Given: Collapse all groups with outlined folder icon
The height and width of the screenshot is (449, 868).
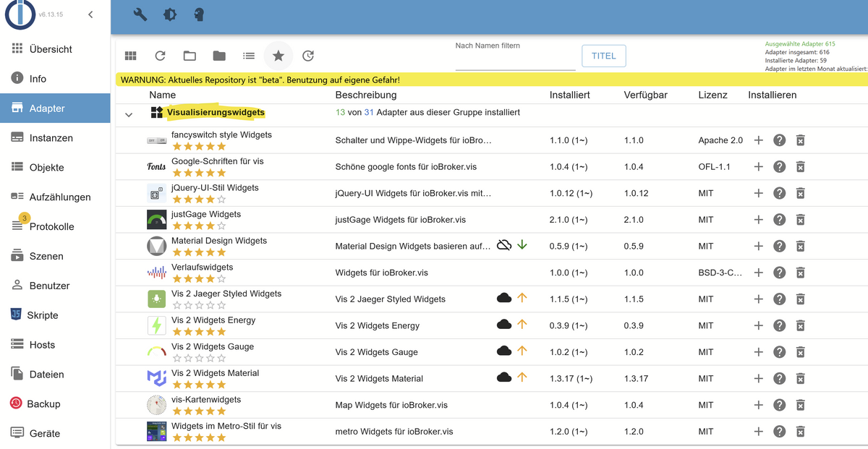Looking at the screenshot, I should click(x=190, y=56).
